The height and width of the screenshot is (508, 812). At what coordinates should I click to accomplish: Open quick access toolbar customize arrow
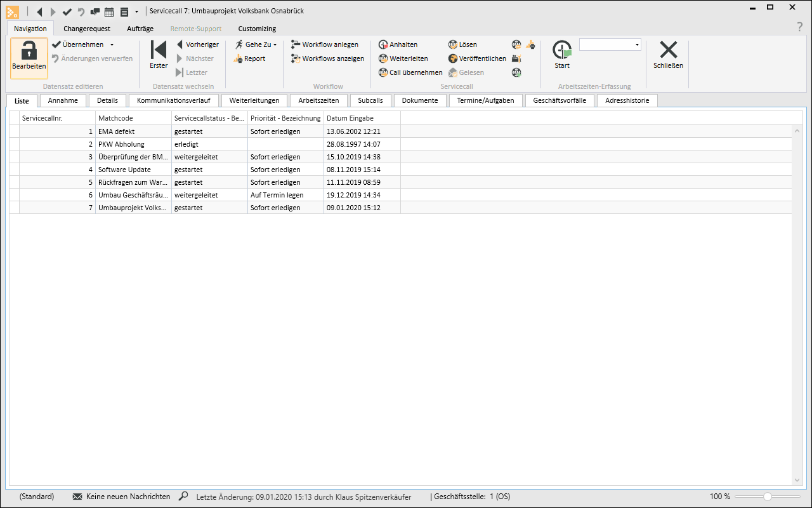pos(136,11)
